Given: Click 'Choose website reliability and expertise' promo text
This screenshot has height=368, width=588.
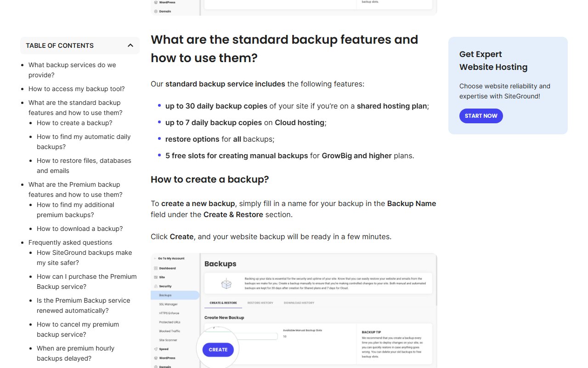Looking at the screenshot, I should pos(505,91).
